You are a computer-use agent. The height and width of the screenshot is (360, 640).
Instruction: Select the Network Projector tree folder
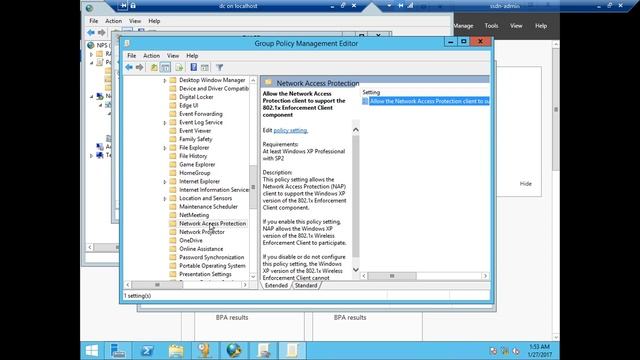[x=202, y=232]
